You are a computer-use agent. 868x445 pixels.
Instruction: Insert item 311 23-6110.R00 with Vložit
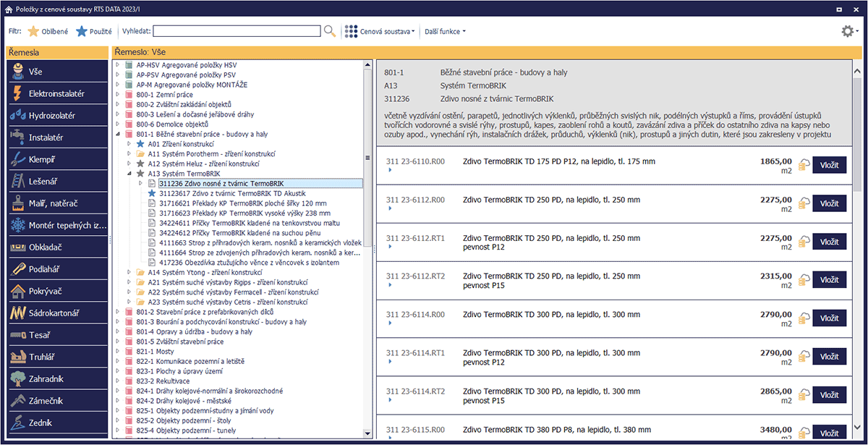coord(829,166)
